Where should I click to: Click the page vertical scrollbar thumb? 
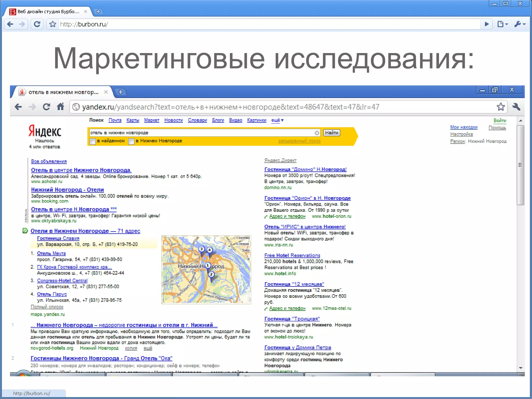520,165
